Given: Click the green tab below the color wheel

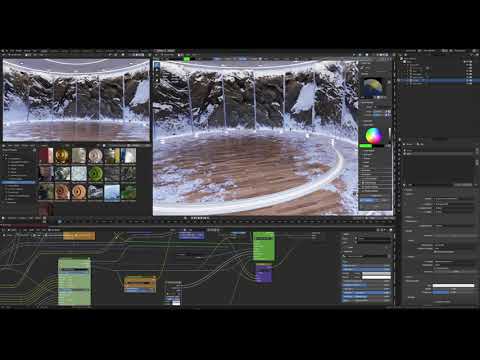Looking at the screenshot, I should pos(366,146).
